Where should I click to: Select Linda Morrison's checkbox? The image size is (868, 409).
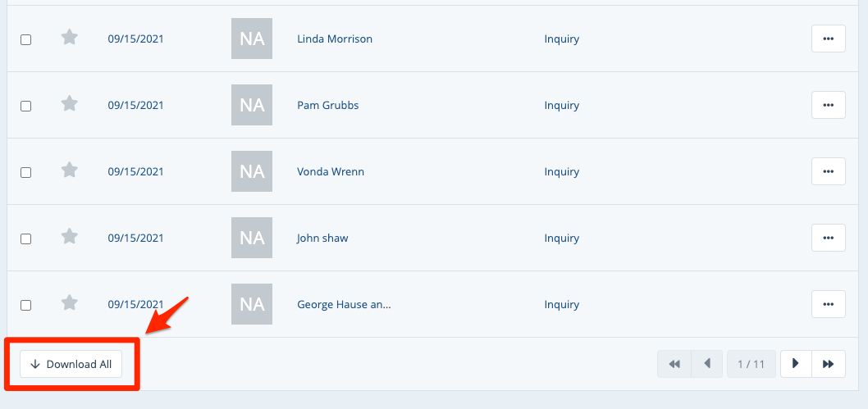coord(25,39)
